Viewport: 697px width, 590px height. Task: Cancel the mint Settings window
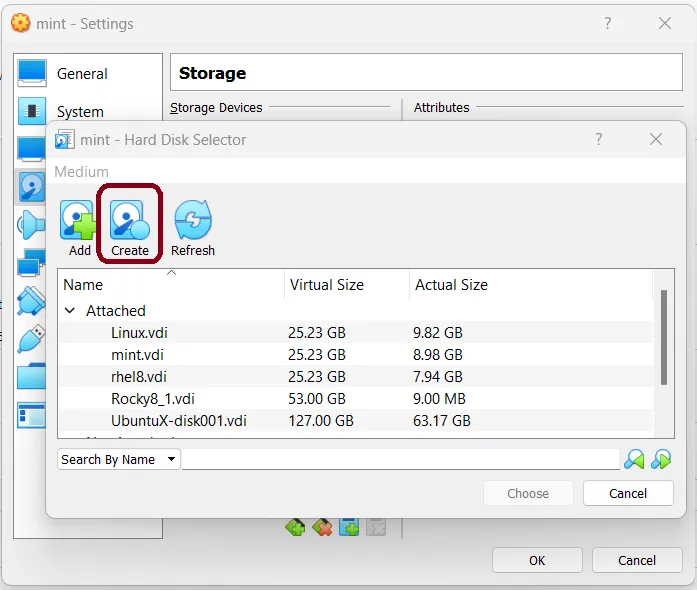point(637,560)
